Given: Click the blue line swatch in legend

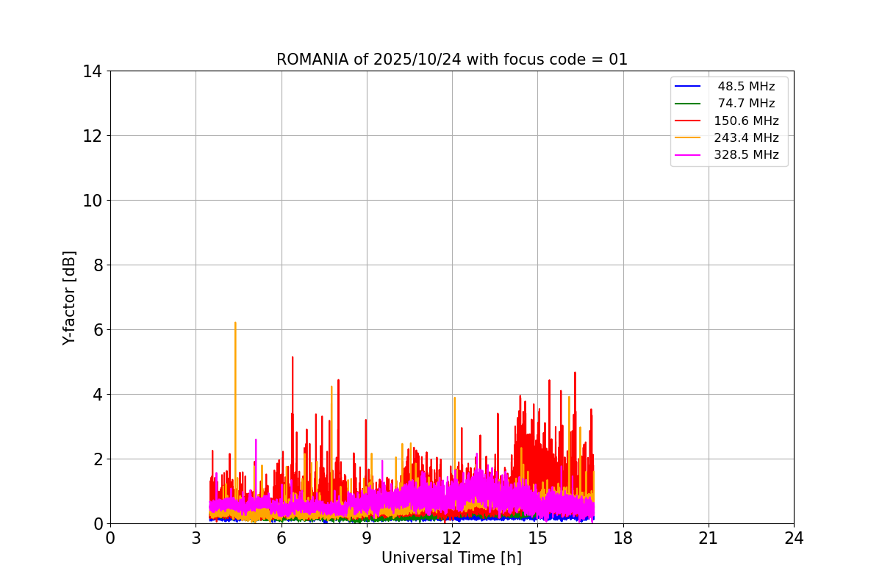Looking at the screenshot, I should pos(688,87).
